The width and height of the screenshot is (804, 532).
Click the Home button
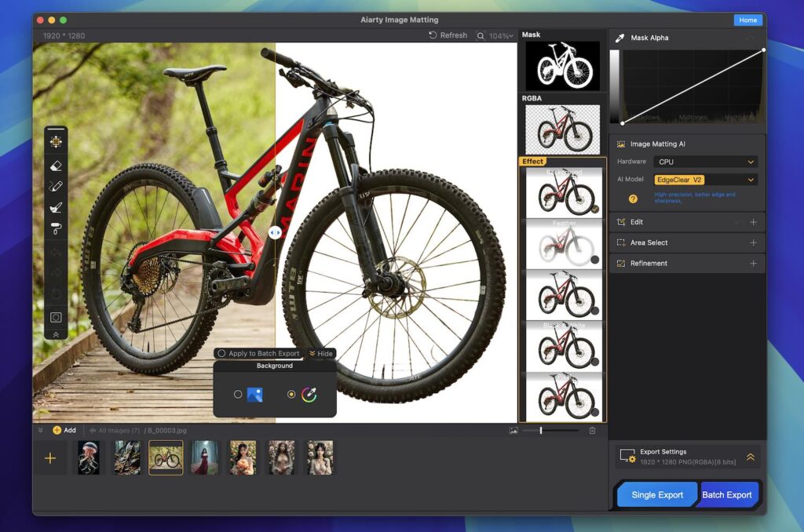point(747,20)
